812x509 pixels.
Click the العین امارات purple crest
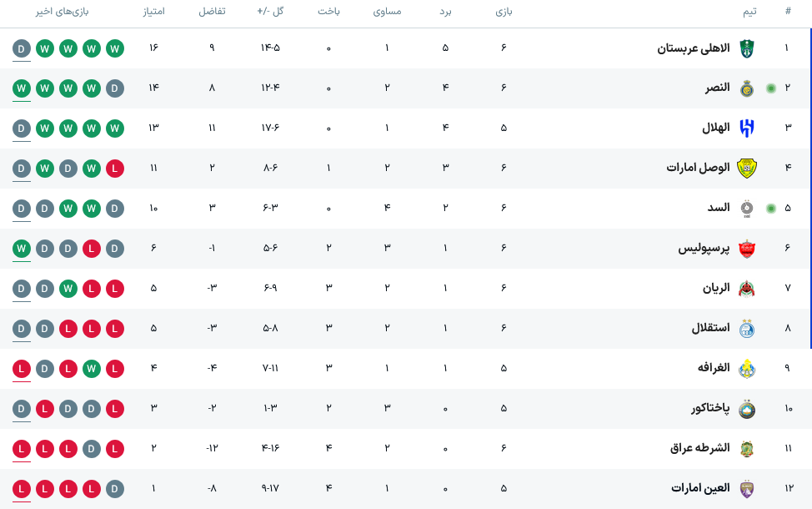(747, 489)
